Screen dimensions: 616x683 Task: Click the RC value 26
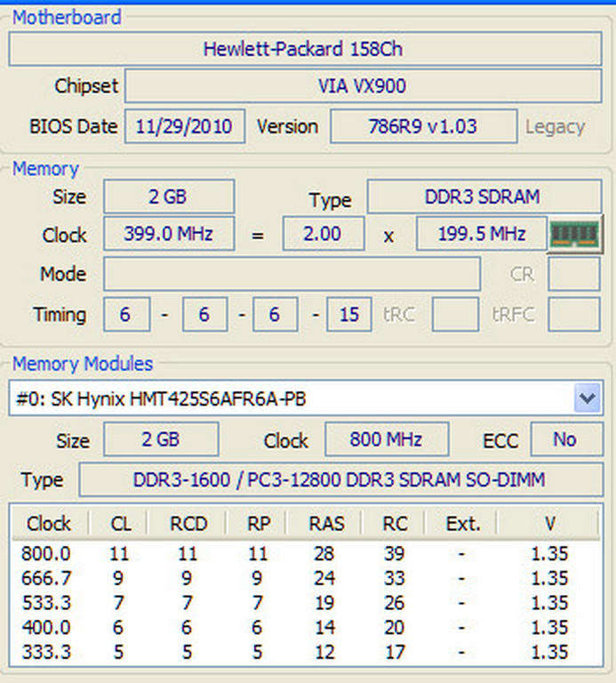395,603
